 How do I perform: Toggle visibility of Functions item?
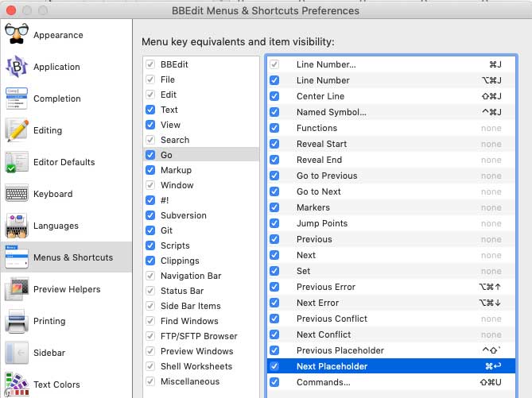pyautogui.click(x=274, y=128)
